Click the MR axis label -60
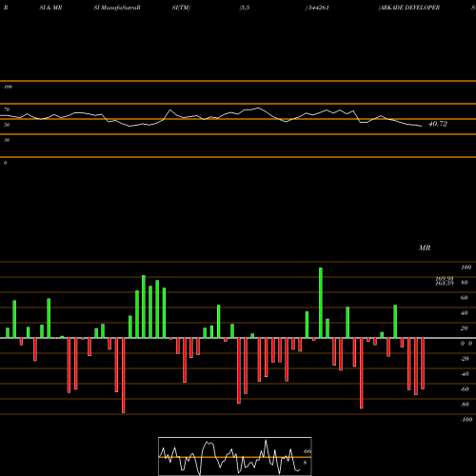 [465, 389]
